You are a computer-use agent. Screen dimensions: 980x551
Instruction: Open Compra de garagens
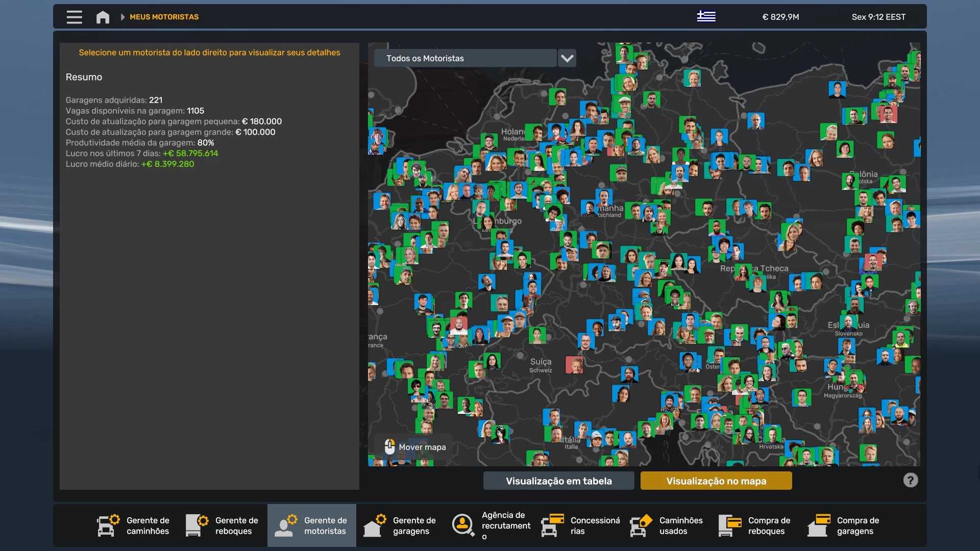point(844,525)
